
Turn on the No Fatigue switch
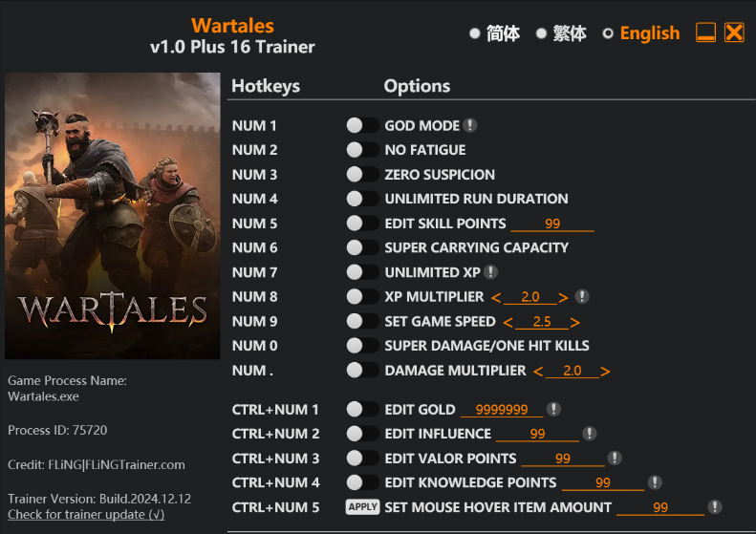pyautogui.click(x=362, y=150)
